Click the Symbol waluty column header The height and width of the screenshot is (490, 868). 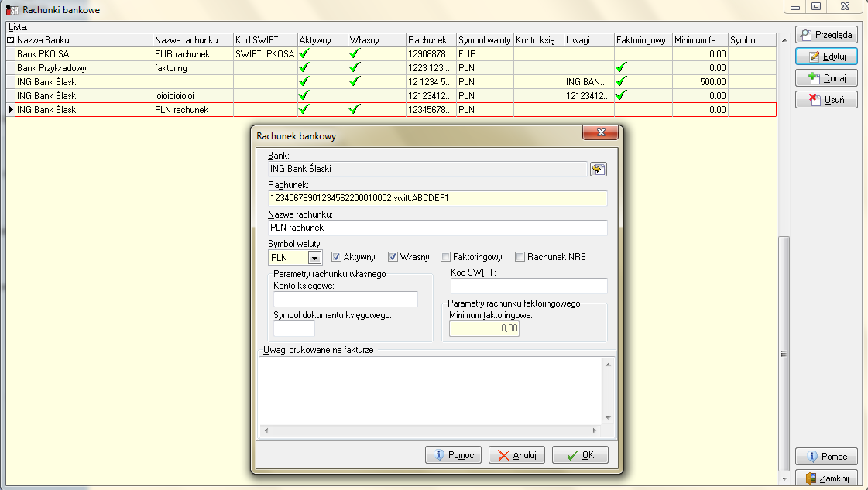[x=485, y=39]
